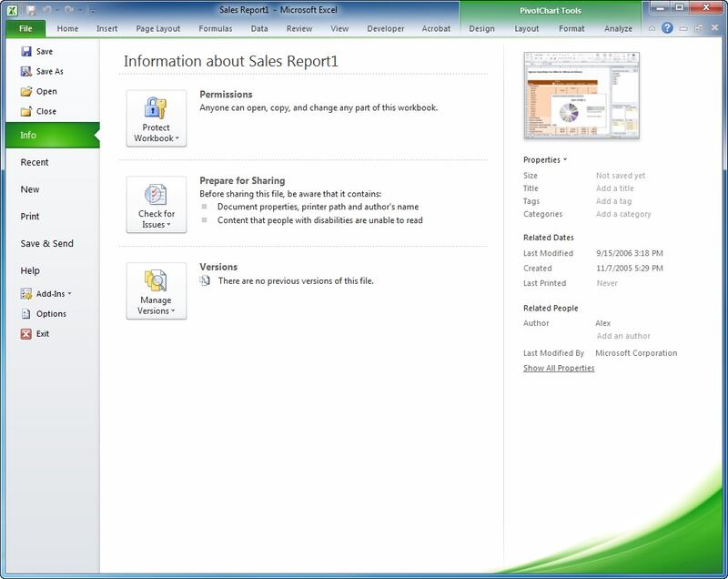Click the 'Add a title' property field
The height and width of the screenshot is (579, 728).
[615, 188]
